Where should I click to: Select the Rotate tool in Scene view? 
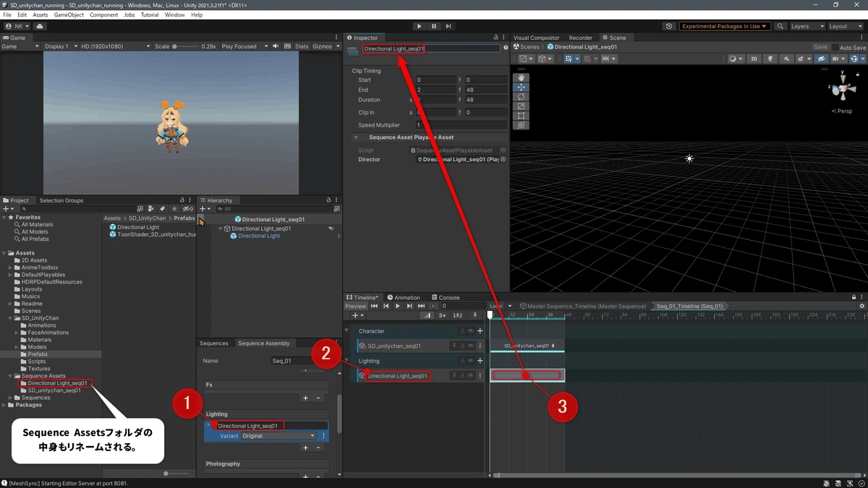click(522, 97)
